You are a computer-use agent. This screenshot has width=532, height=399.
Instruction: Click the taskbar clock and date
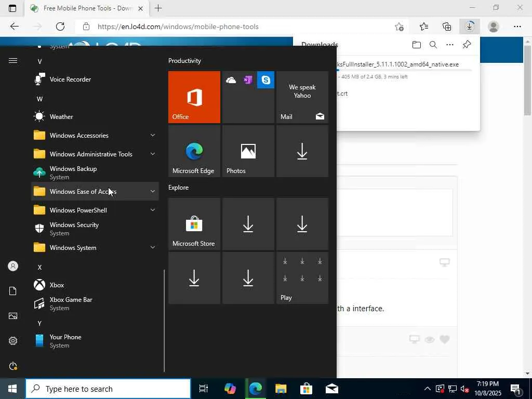[x=488, y=389]
